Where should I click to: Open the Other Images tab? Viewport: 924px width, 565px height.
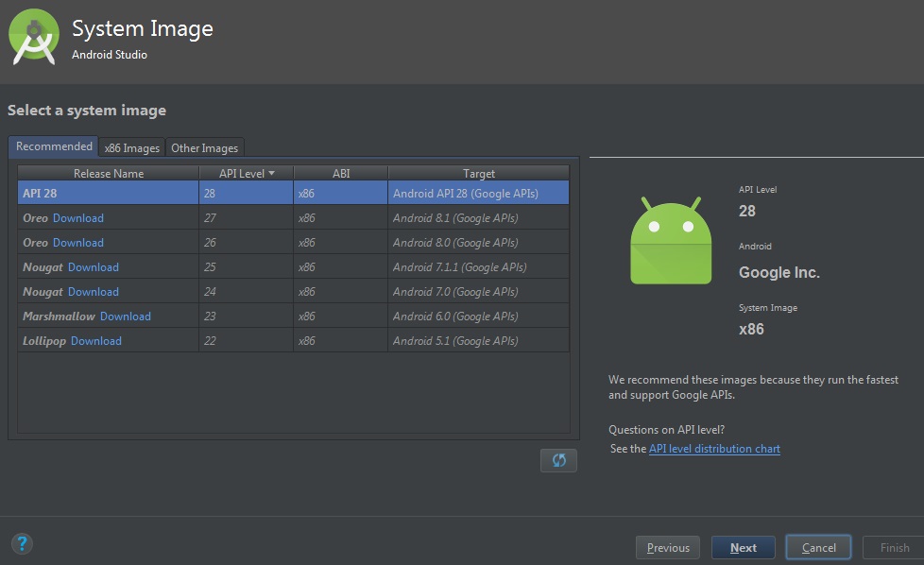pos(204,147)
